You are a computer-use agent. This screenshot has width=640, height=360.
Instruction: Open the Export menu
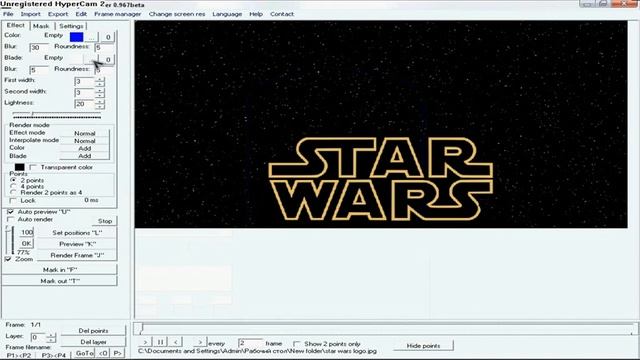(x=58, y=14)
